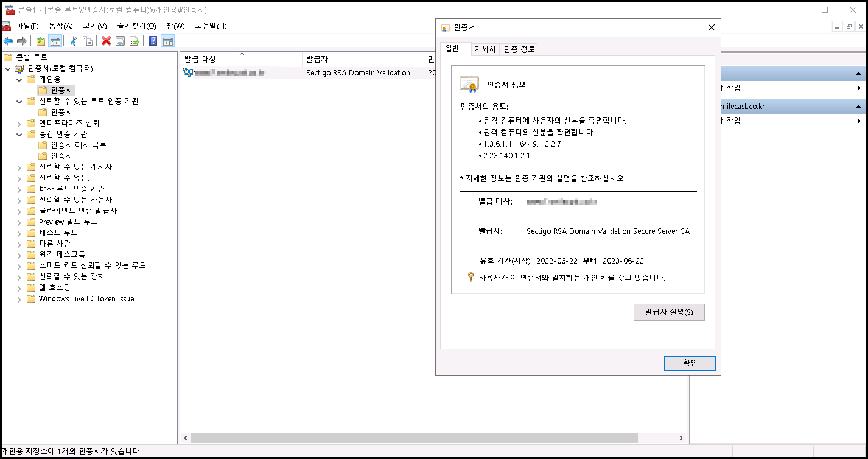Click the MMC console toolbox icon beside 파일(F)
The height and width of the screenshot is (459, 868).
tap(6, 26)
